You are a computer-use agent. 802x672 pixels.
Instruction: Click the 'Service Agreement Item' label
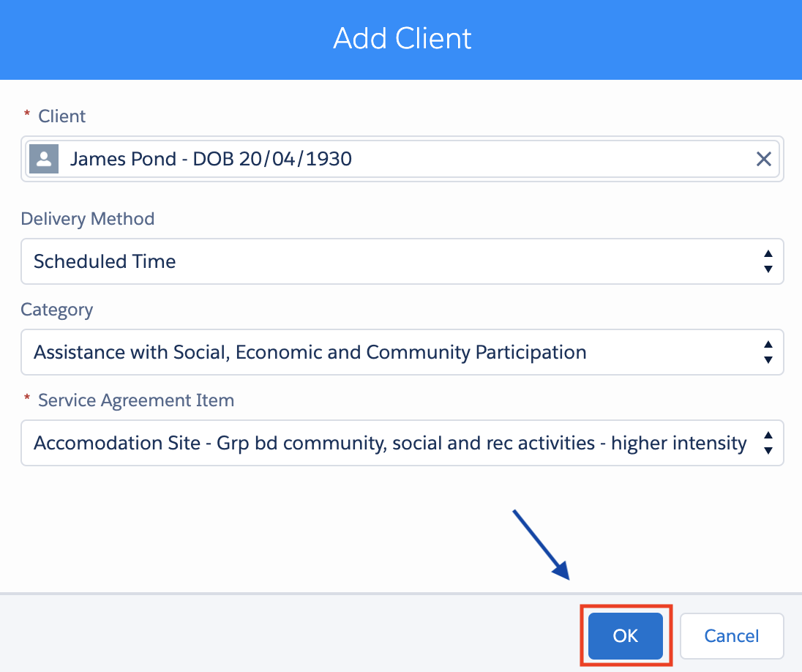136,400
